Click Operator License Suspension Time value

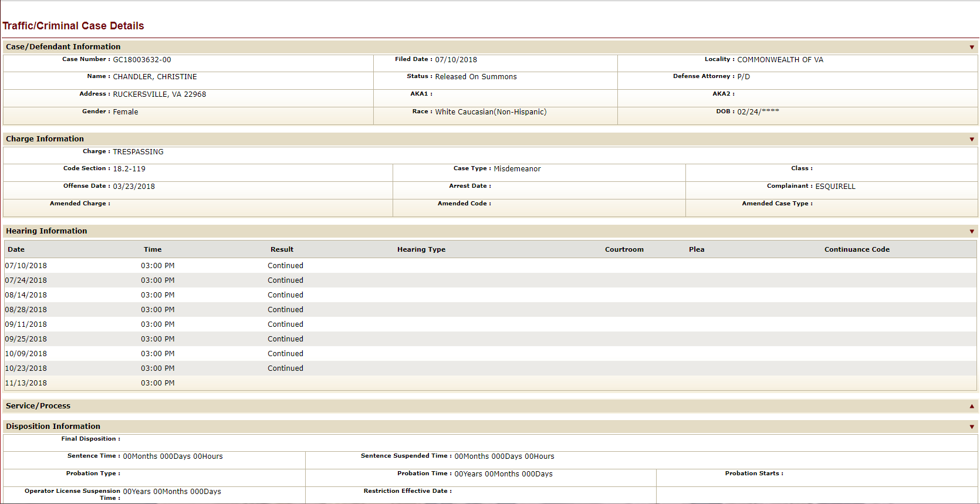click(x=172, y=492)
